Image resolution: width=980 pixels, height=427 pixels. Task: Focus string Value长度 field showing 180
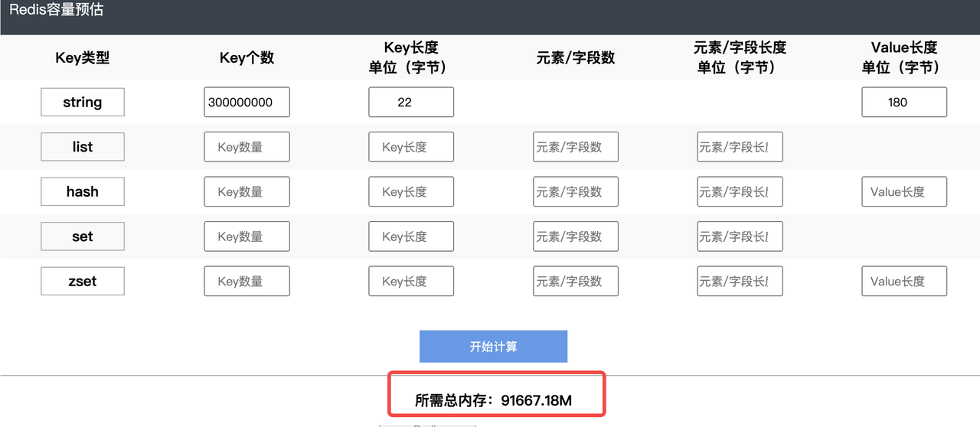coord(904,102)
